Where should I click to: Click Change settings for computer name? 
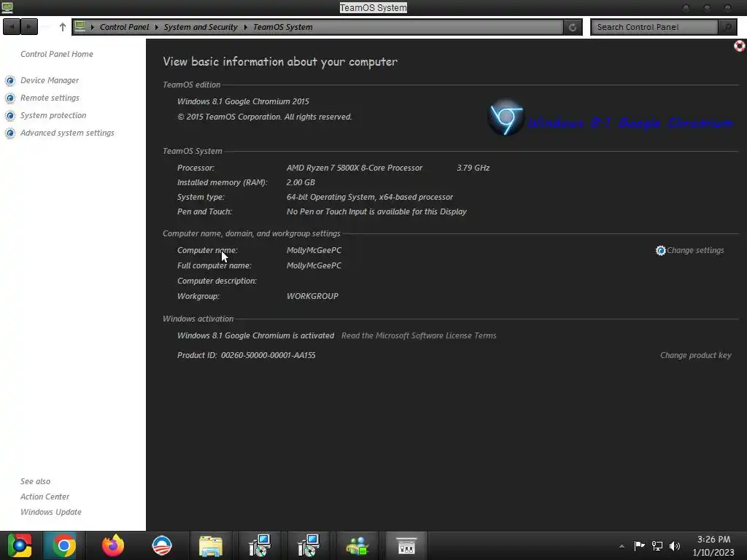(x=695, y=251)
